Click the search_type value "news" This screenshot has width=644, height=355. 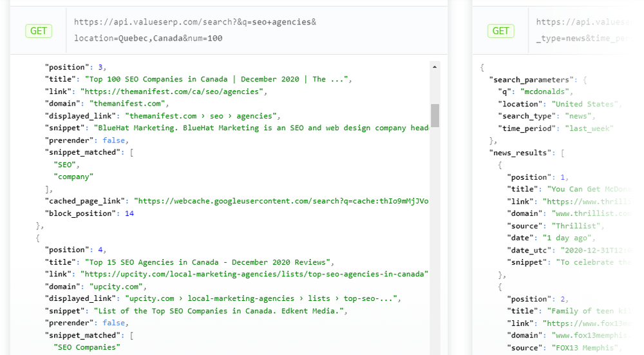tap(578, 116)
